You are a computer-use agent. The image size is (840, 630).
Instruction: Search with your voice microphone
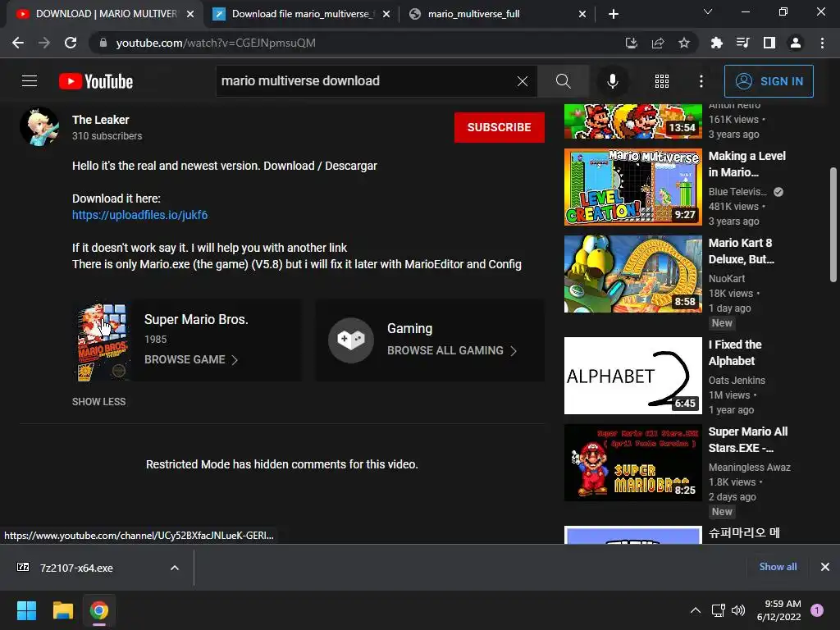pos(612,81)
